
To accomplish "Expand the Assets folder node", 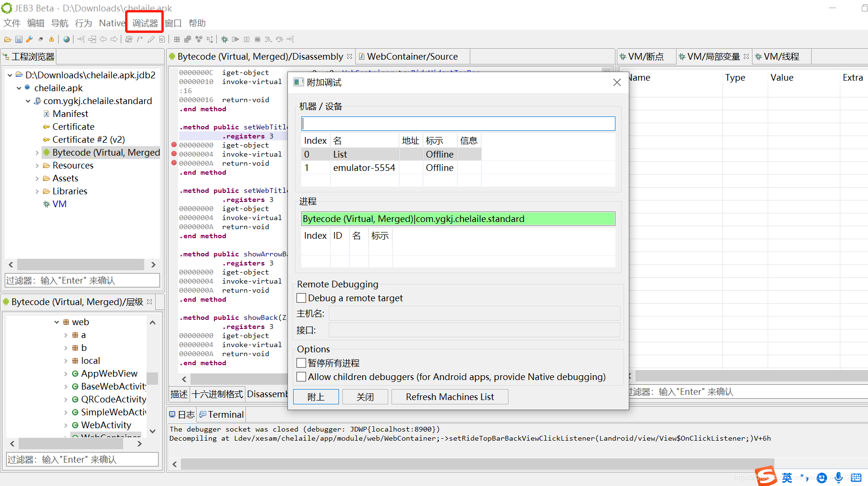I will 37,179.
